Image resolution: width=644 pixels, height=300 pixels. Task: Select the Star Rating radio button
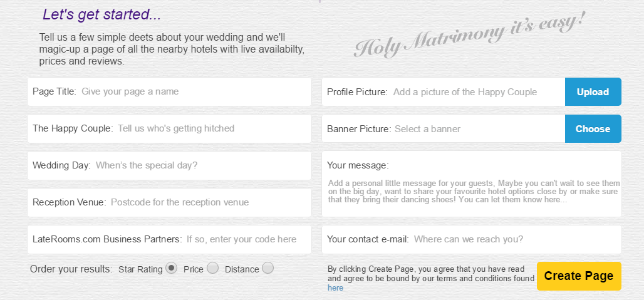tap(171, 269)
